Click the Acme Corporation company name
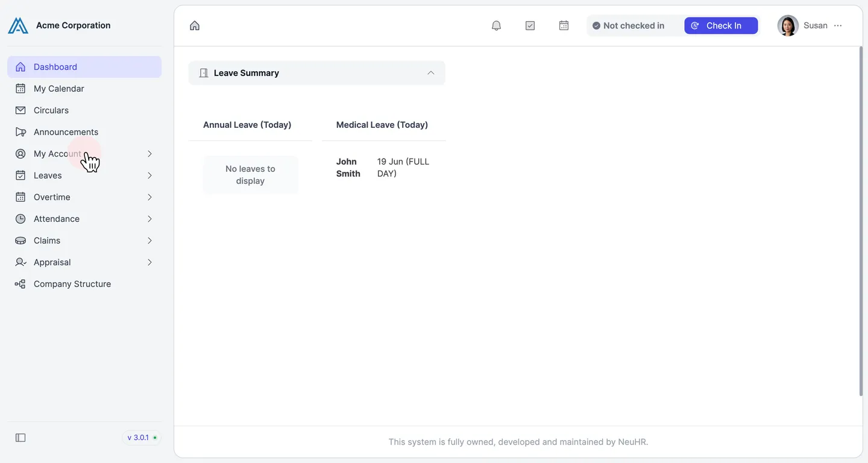 click(x=74, y=25)
